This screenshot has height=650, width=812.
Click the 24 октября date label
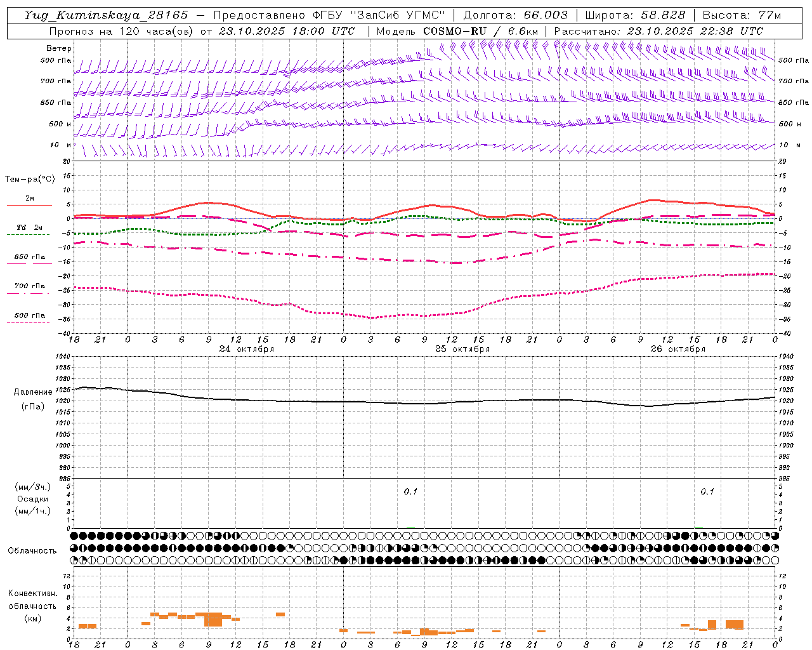click(246, 349)
